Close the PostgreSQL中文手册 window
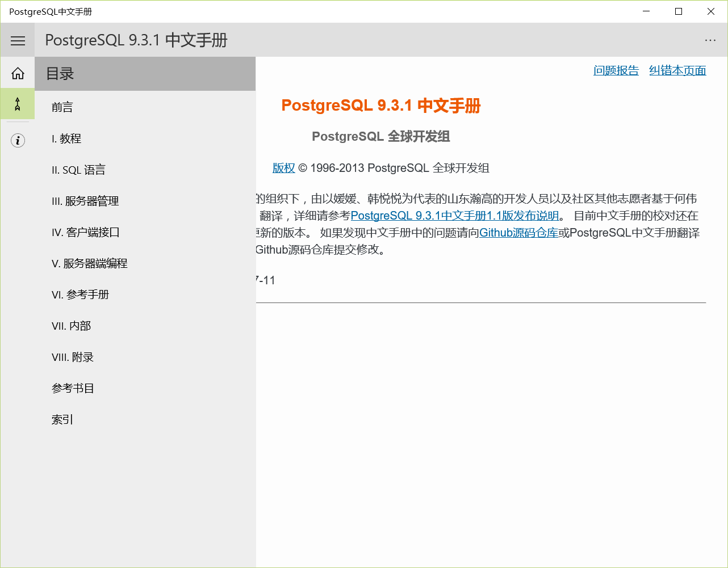 pyautogui.click(x=711, y=11)
